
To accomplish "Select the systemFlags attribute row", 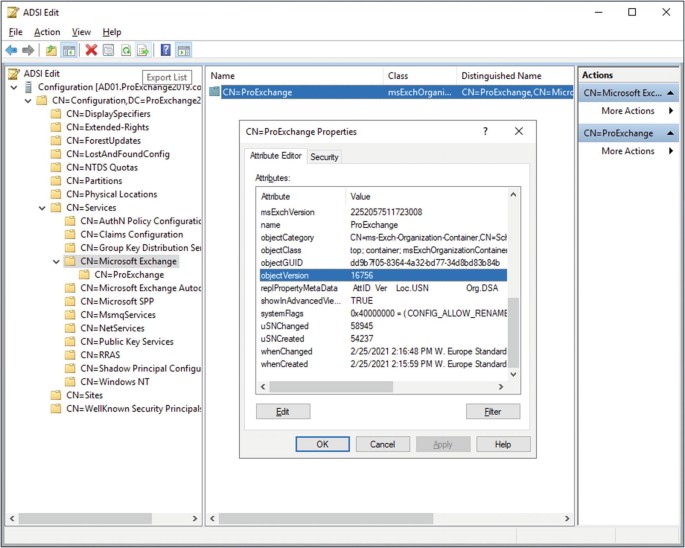I will (383, 314).
